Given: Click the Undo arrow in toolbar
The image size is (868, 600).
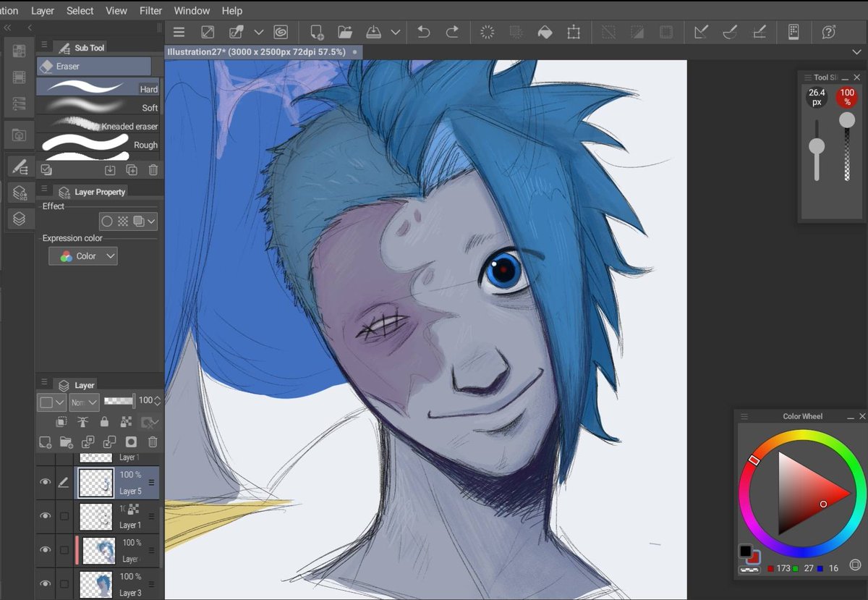Looking at the screenshot, I should click(424, 32).
